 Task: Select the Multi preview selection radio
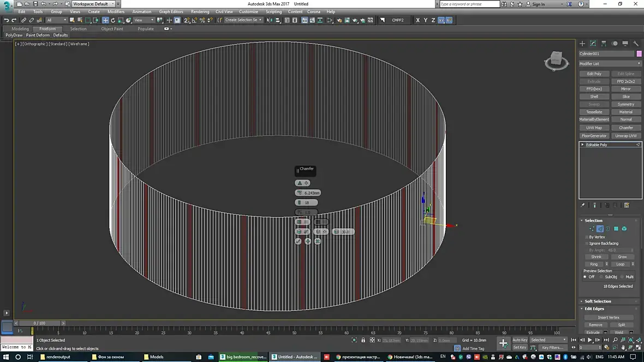(622, 276)
